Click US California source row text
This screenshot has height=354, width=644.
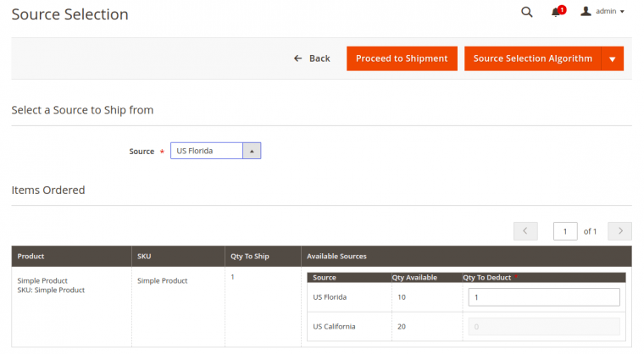click(334, 327)
